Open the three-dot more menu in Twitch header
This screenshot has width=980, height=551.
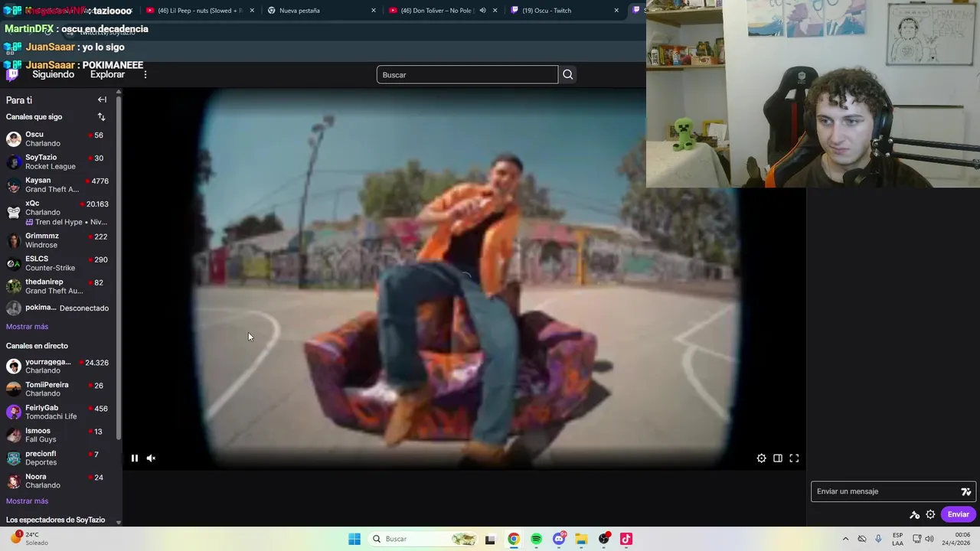coord(145,74)
